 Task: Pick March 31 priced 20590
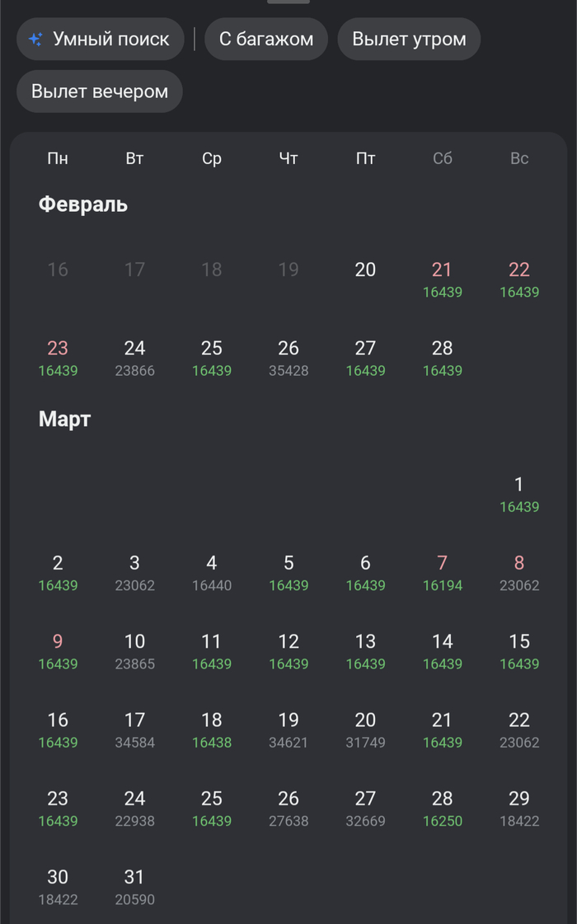(x=134, y=887)
